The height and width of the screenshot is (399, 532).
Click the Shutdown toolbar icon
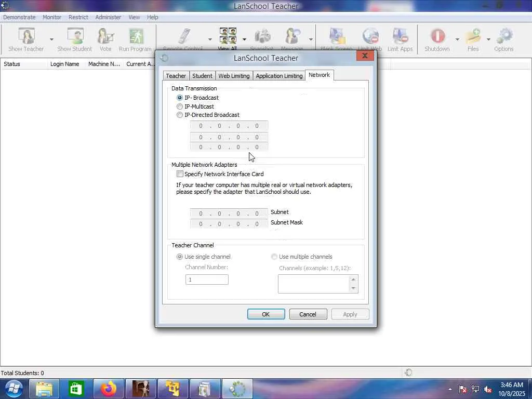point(437,36)
